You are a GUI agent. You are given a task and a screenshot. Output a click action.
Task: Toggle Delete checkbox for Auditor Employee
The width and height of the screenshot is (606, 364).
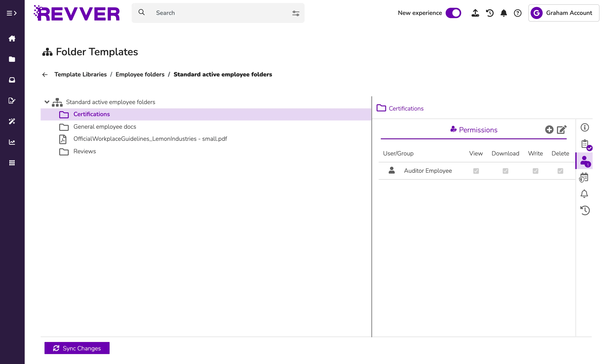click(560, 171)
